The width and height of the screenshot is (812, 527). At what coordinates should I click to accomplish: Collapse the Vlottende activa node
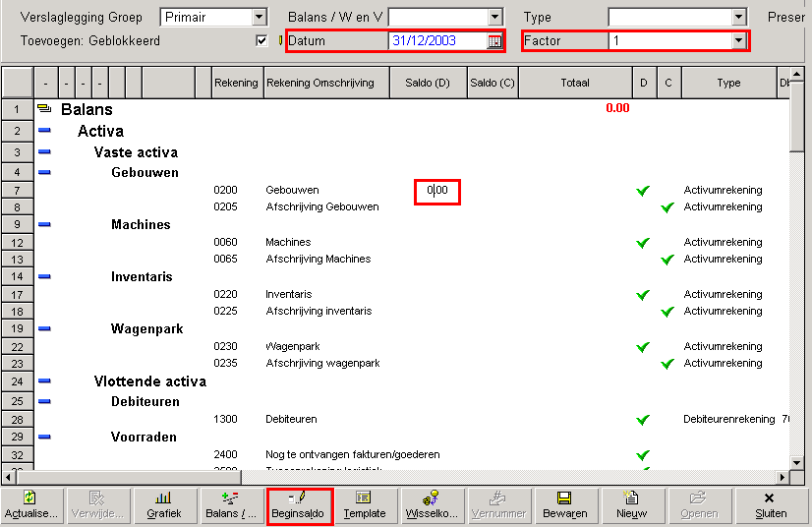coord(44,381)
